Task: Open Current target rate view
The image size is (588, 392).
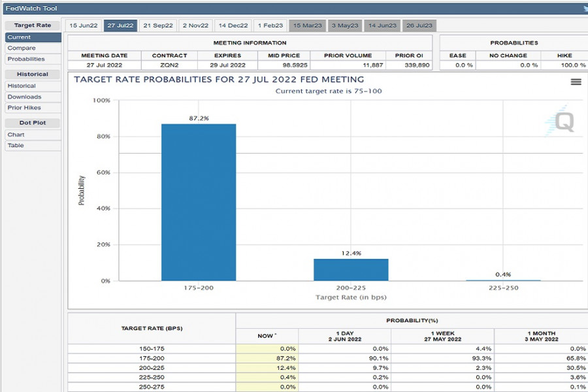Action: [33, 37]
